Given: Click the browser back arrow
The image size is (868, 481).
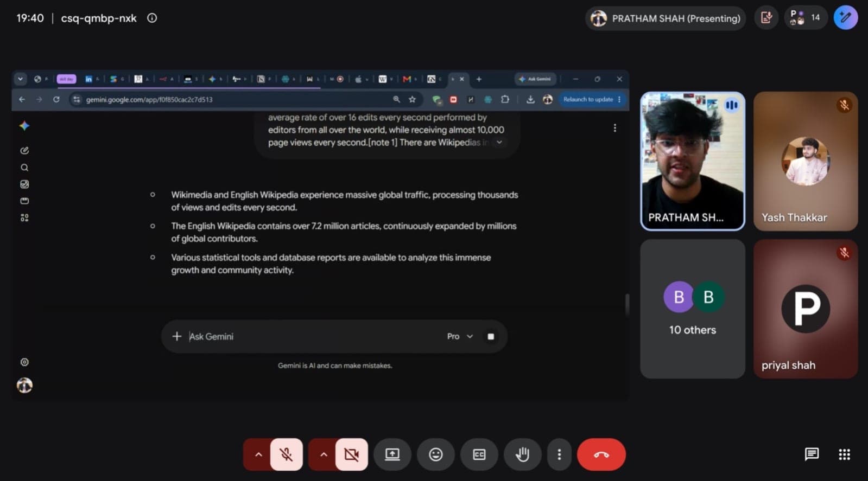Looking at the screenshot, I should tap(22, 99).
